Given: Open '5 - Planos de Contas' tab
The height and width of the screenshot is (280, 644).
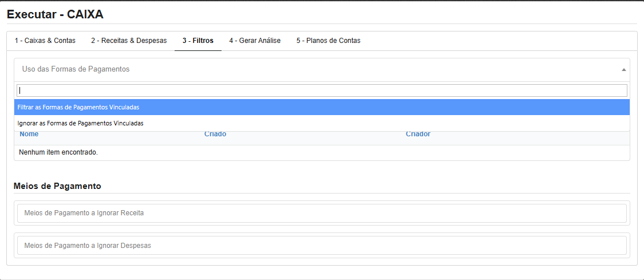Looking at the screenshot, I should click(x=328, y=41).
